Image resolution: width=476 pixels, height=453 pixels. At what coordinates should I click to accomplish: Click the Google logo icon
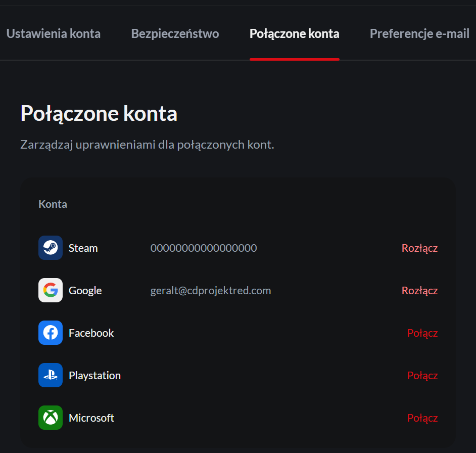pyautogui.click(x=51, y=290)
